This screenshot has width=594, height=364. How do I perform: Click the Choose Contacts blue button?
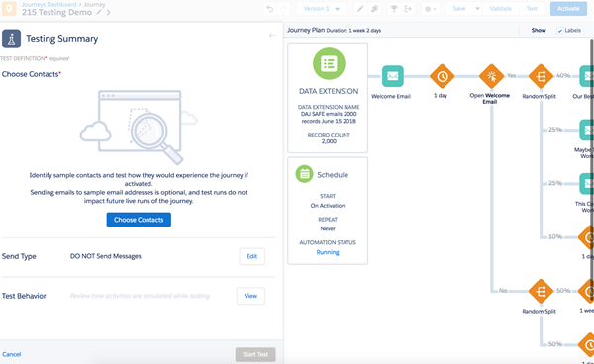(x=139, y=220)
